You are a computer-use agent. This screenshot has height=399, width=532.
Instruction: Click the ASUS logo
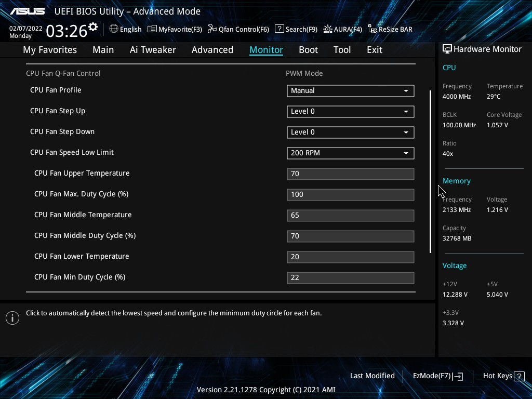tap(27, 11)
